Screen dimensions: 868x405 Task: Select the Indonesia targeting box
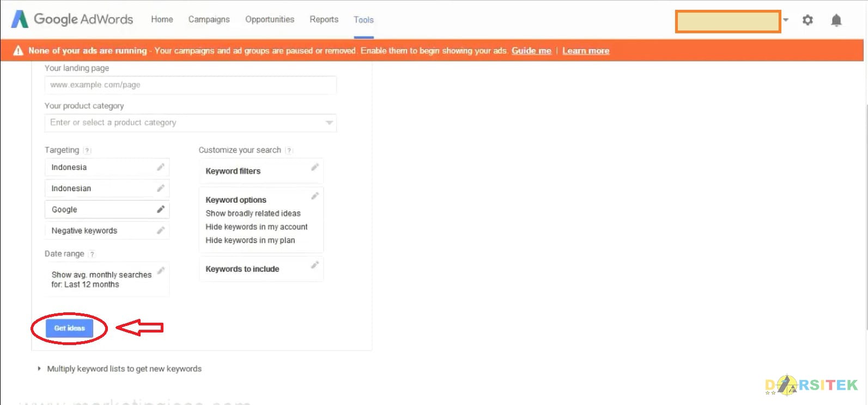coord(107,167)
